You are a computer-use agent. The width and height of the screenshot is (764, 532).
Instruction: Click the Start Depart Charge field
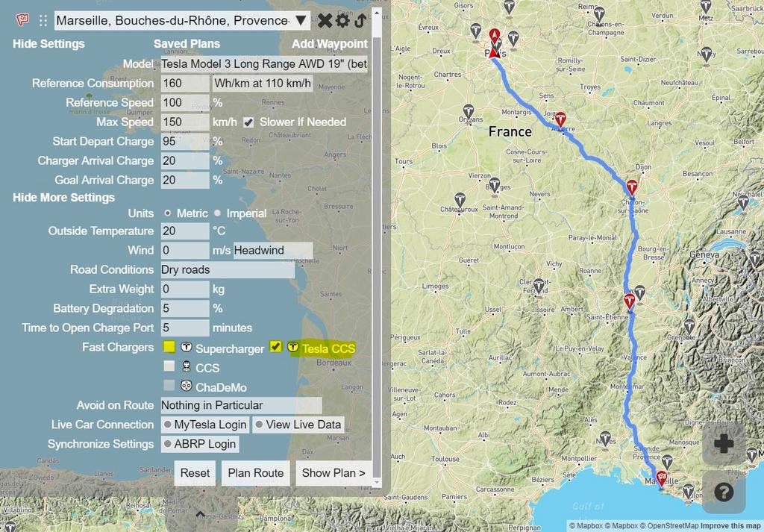click(x=185, y=141)
